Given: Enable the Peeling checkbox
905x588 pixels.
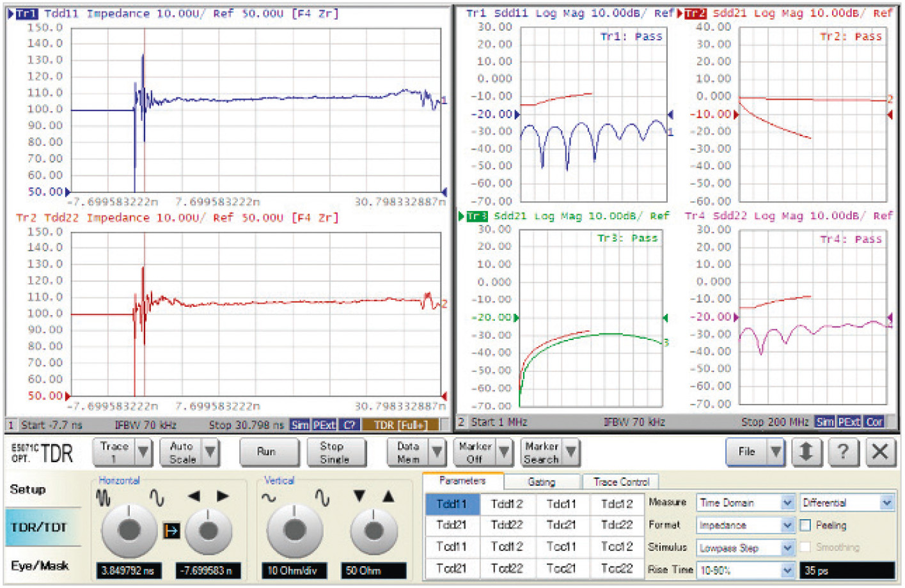Looking at the screenshot, I should pyautogui.click(x=806, y=525).
